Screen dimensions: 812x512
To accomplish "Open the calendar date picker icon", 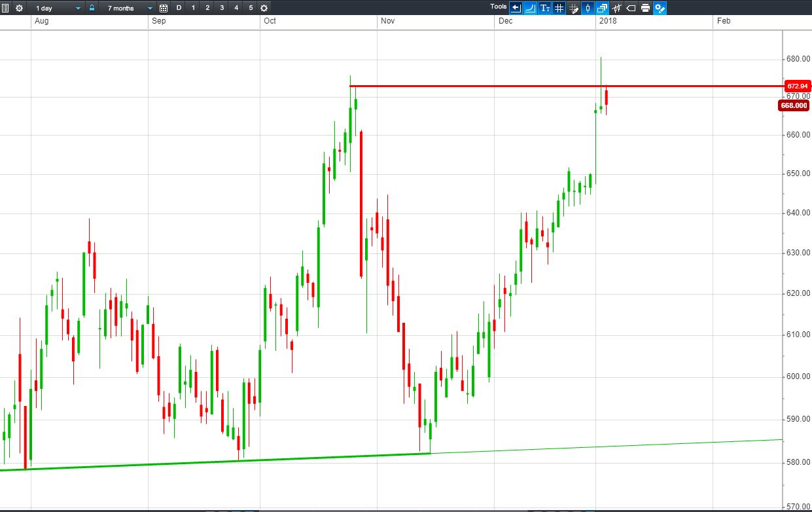I will 164,8.
